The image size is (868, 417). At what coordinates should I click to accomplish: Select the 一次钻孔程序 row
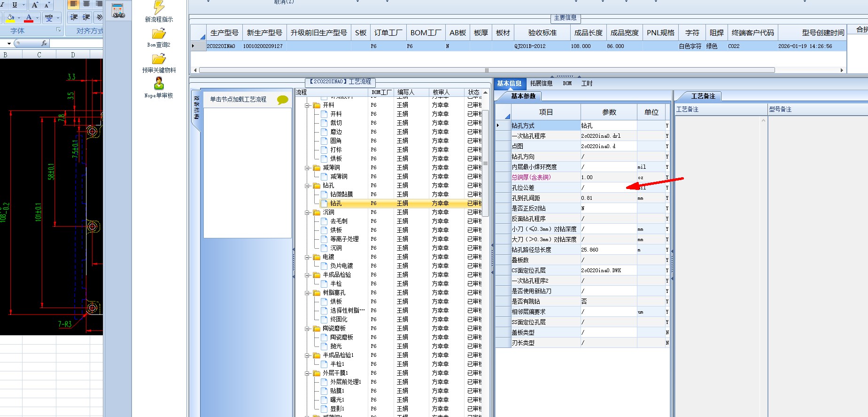tap(582, 136)
